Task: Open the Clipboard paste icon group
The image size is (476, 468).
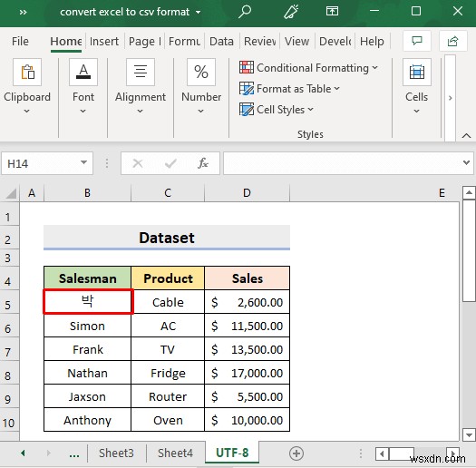Action: click(x=27, y=73)
